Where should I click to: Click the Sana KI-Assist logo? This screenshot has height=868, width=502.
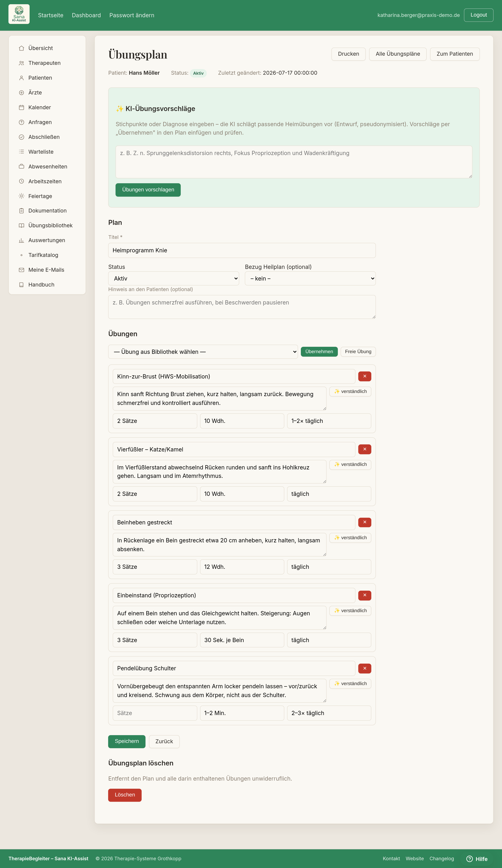[19, 14]
